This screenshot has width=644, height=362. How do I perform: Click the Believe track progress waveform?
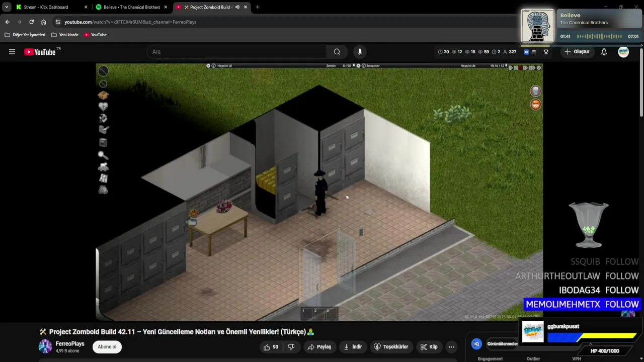click(x=599, y=36)
